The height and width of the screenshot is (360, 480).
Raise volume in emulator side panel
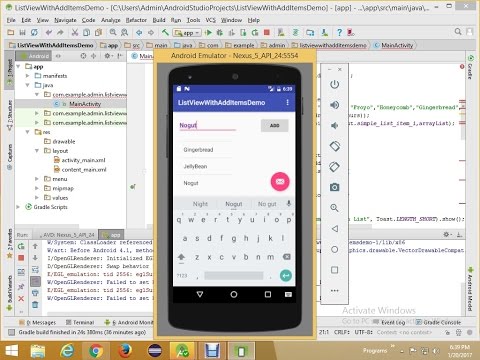coord(334,105)
